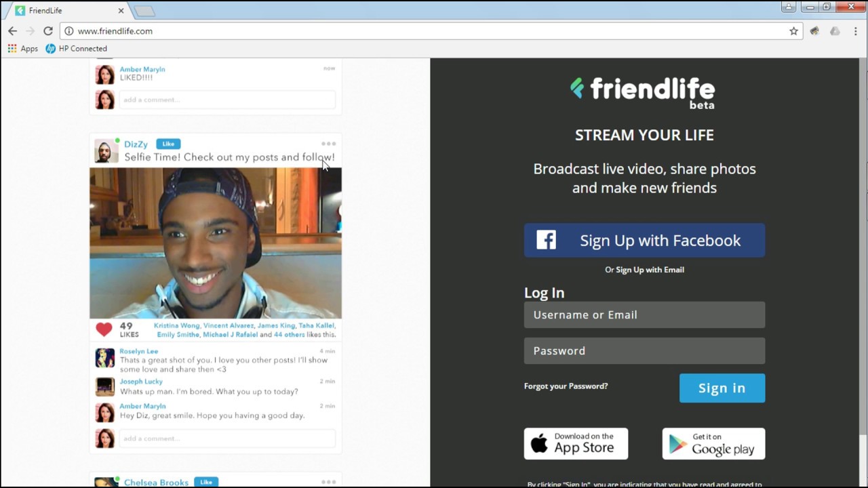This screenshot has width=868, height=488.
Task: Open a new tab next to FriendLife
Action: (x=144, y=11)
